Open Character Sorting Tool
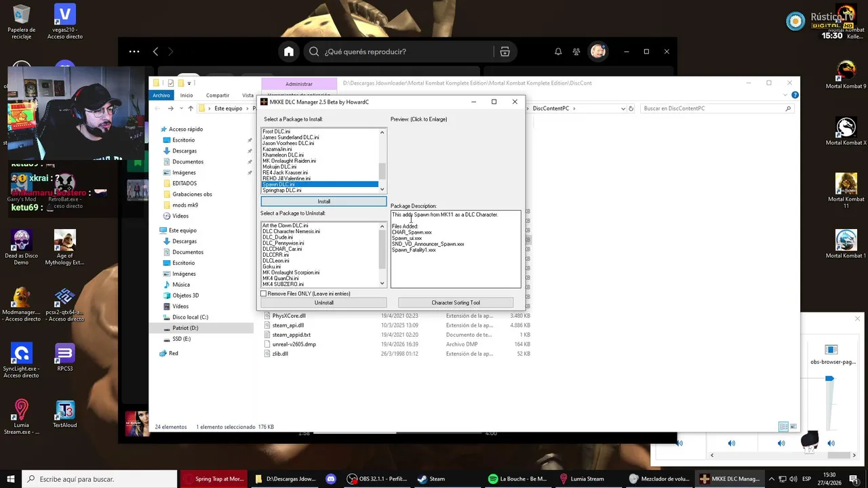 click(456, 302)
